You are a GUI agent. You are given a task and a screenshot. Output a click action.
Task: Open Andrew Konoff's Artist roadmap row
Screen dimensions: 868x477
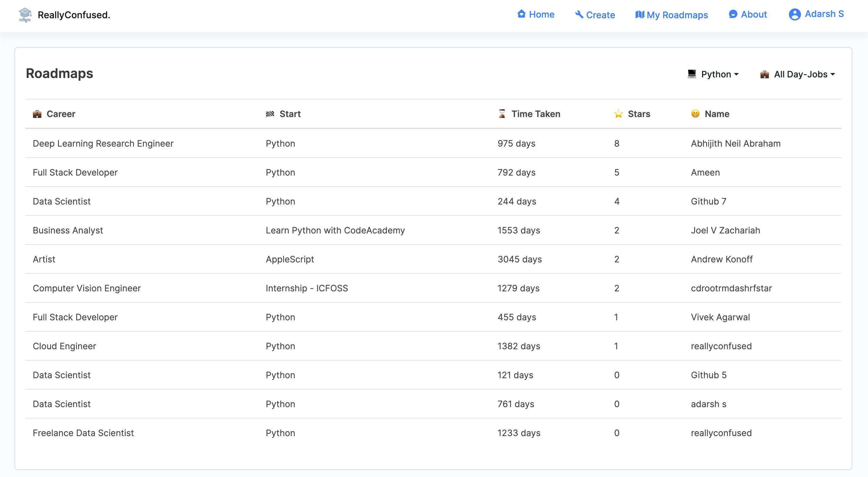44,259
